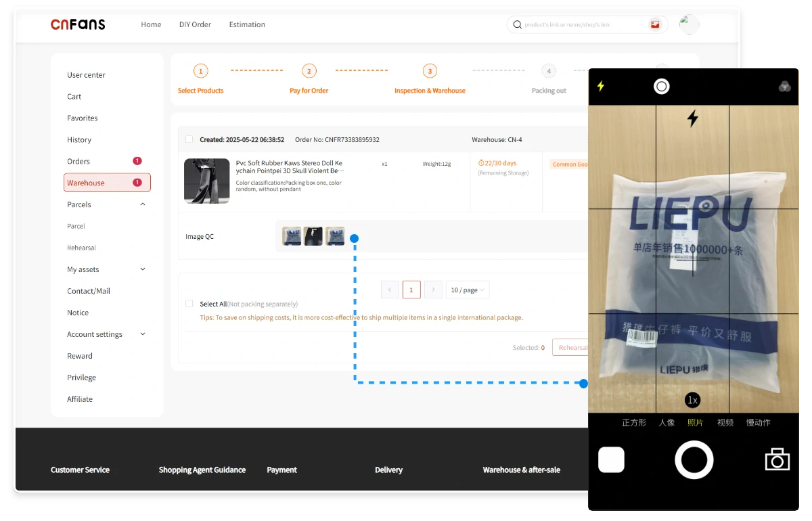Screen dimensions: 812x521
Task: Click Delivery footer heading
Action: 388,470
